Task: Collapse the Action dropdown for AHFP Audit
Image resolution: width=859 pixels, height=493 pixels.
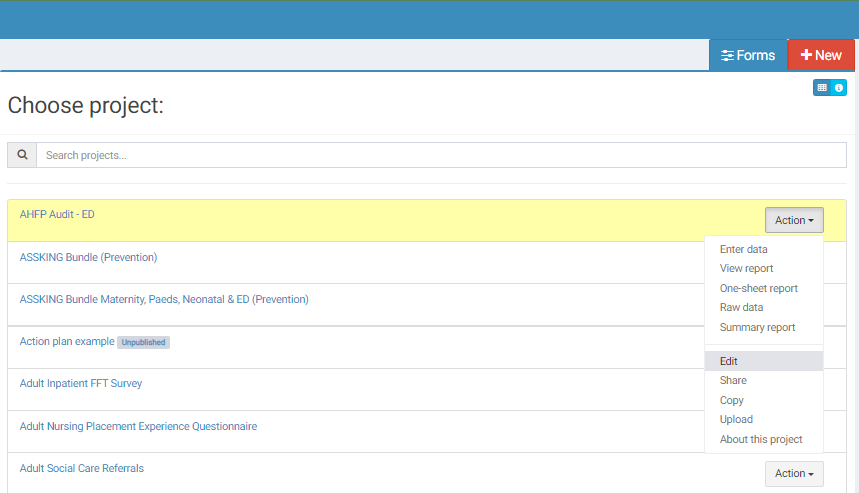Action: click(x=794, y=220)
